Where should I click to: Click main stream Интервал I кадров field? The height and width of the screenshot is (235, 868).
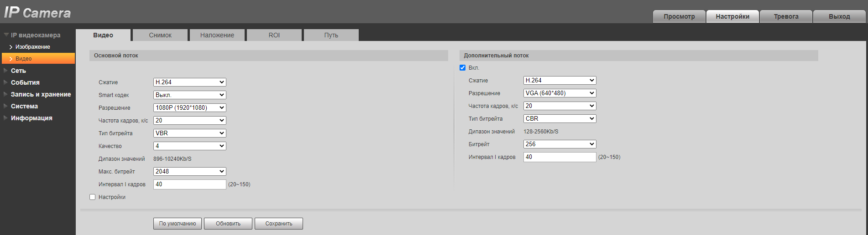pos(190,184)
